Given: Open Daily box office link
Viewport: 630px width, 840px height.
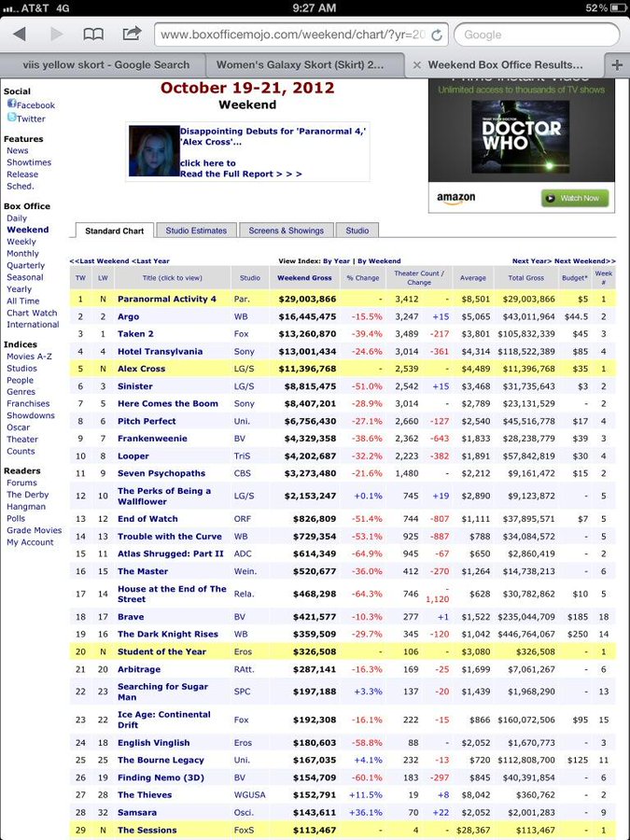Looking at the screenshot, I should (x=17, y=218).
